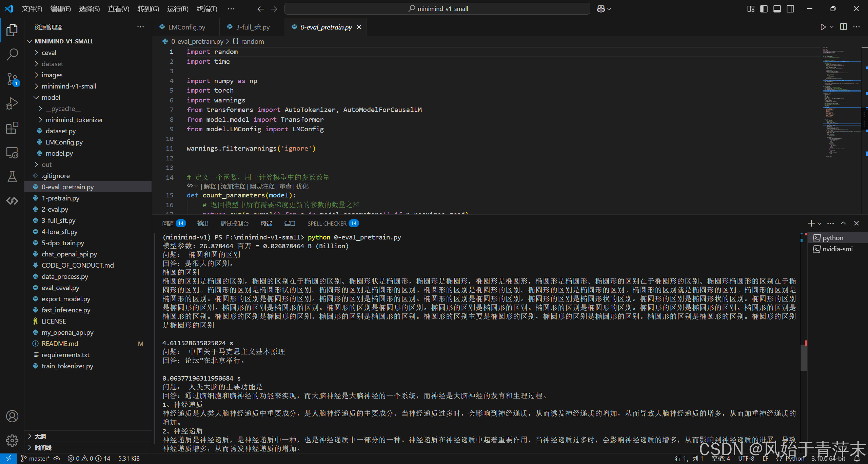Image resolution: width=868 pixels, height=464 pixels.
Task: Collapse the model folder
Action: [36, 97]
